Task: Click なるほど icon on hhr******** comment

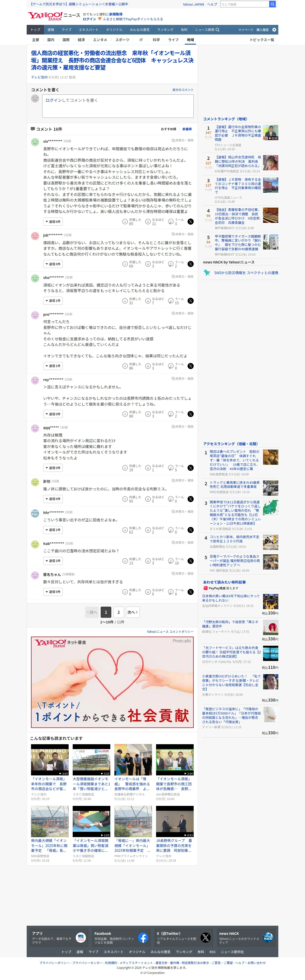Action: click(148, 530)
